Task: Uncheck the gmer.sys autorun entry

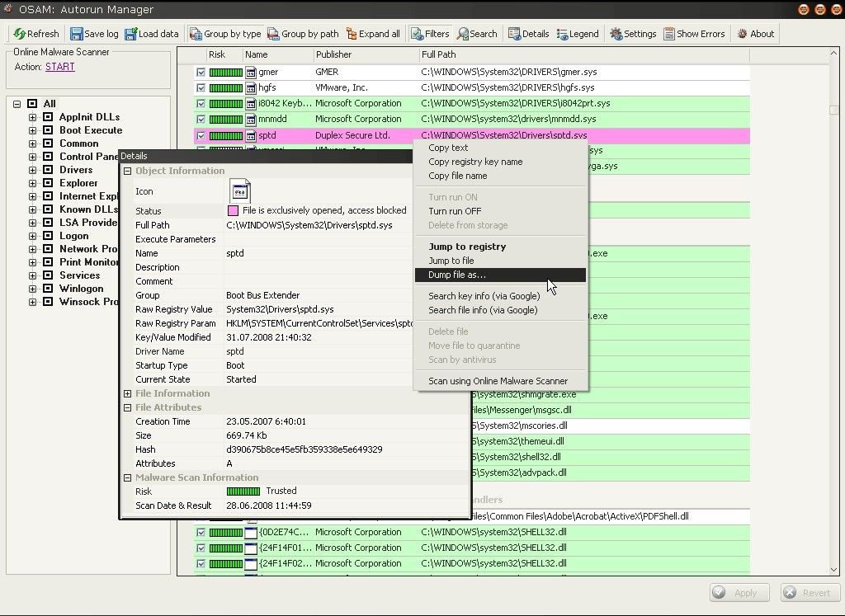Action: (200, 72)
